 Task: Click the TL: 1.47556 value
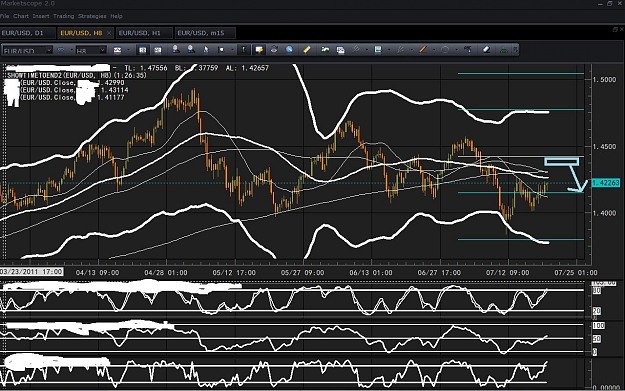[146, 68]
